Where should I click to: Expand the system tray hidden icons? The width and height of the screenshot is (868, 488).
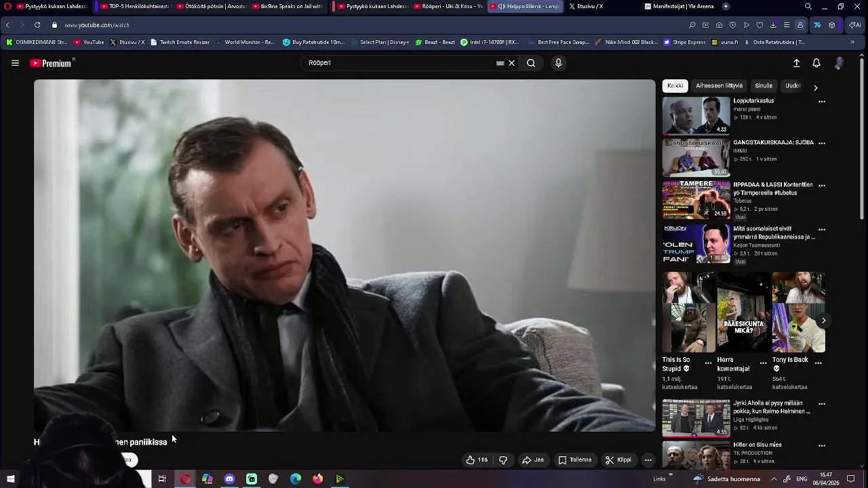click(774, 479)
